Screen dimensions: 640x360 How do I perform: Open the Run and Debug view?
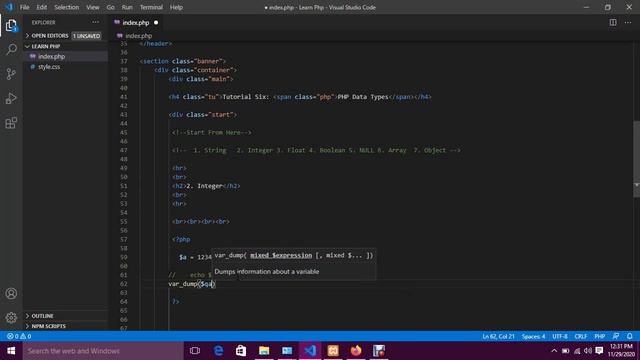(11, 98)
